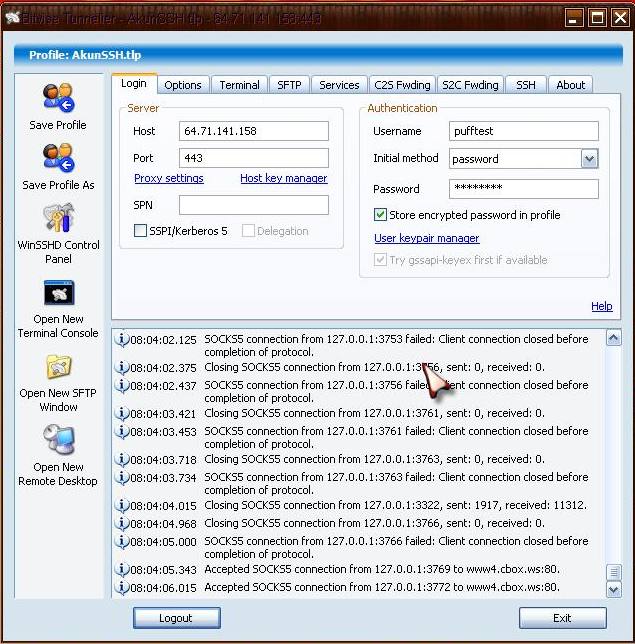This screenshot has width=635, height=644.
Task: Switch to the Options tab
Action: (183, 85)
